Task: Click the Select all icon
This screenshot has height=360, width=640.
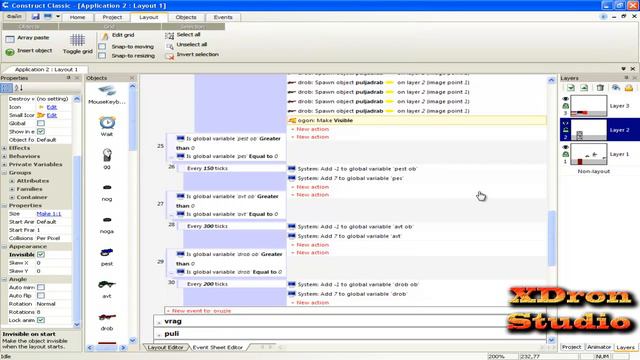Action: click(x=169, y=36)
